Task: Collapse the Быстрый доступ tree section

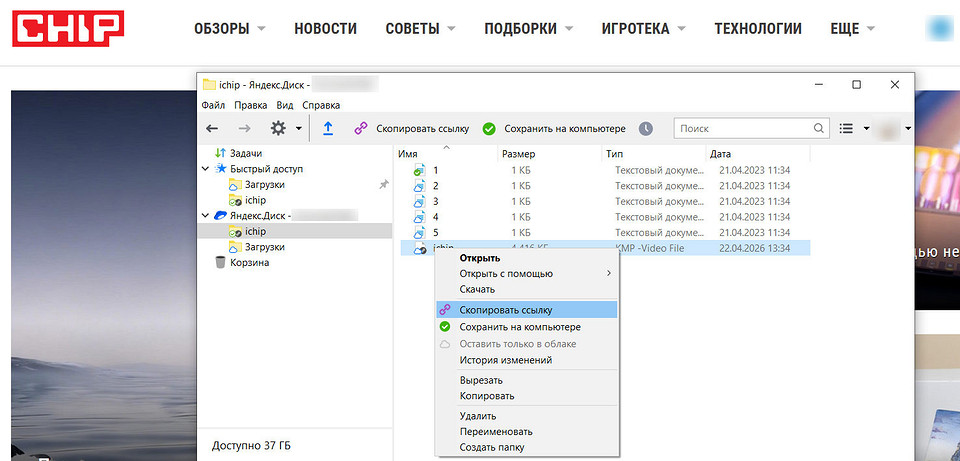Action: coord(206,169)
